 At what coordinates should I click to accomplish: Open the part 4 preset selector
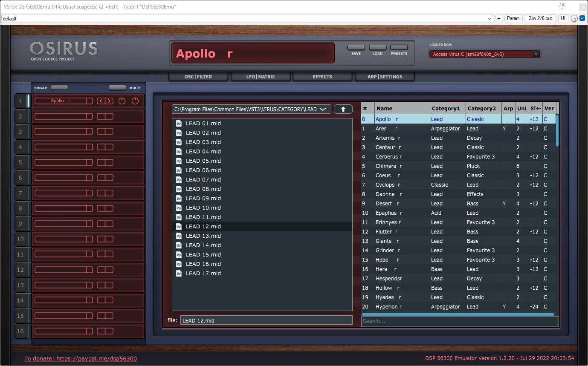(x=64, y=147)
